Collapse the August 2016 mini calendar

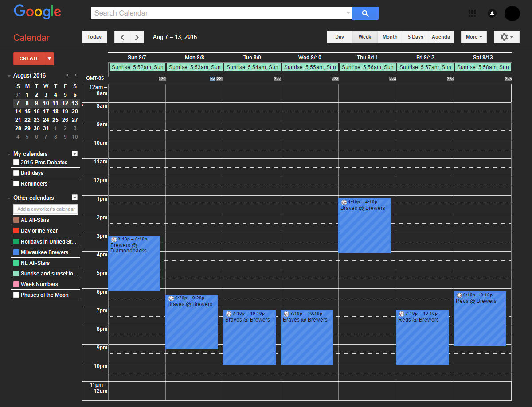[9, 76]
